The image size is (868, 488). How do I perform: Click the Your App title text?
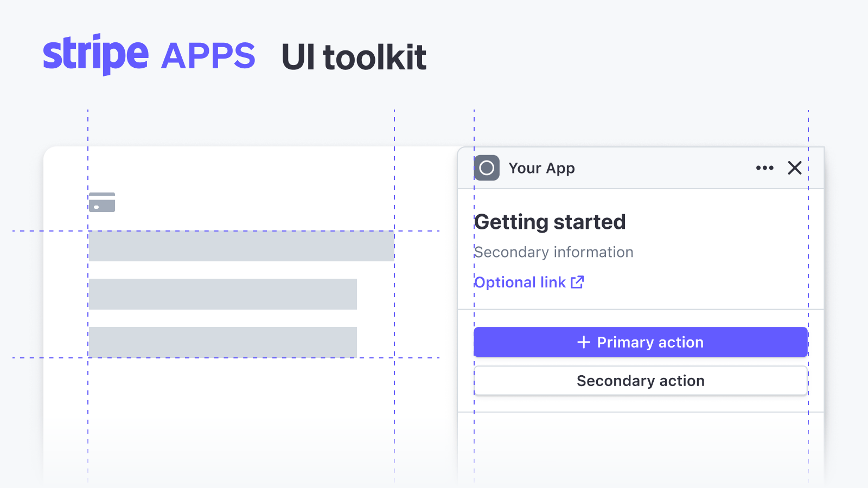point(541,169)
